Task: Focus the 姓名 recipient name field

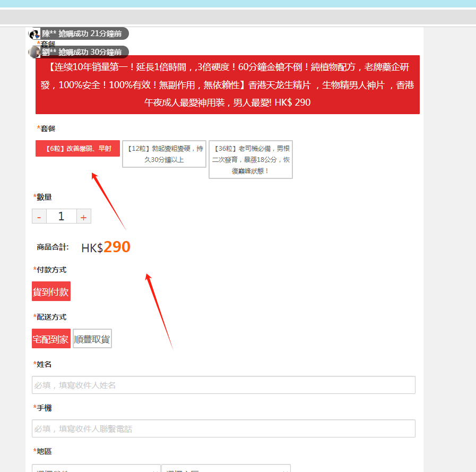Action: pos(223,385)
